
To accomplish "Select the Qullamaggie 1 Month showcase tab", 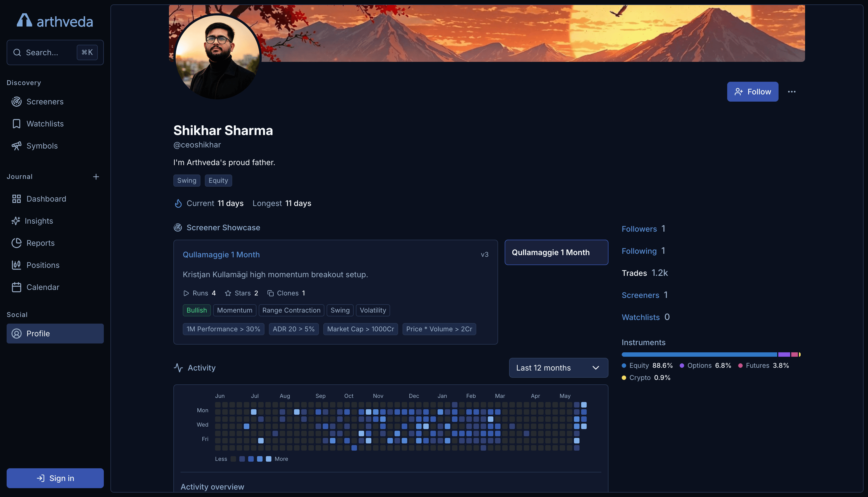I will coord(556,252).
